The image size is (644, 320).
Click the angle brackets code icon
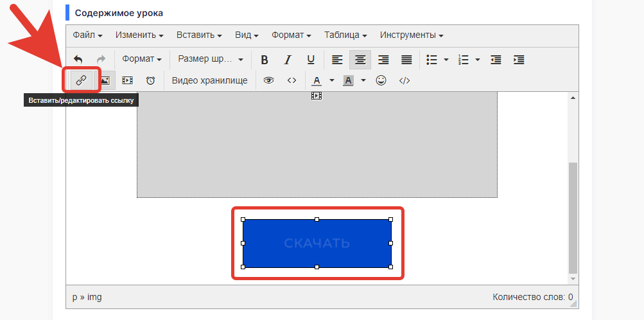pyautogui.click(x=292, y=80)
